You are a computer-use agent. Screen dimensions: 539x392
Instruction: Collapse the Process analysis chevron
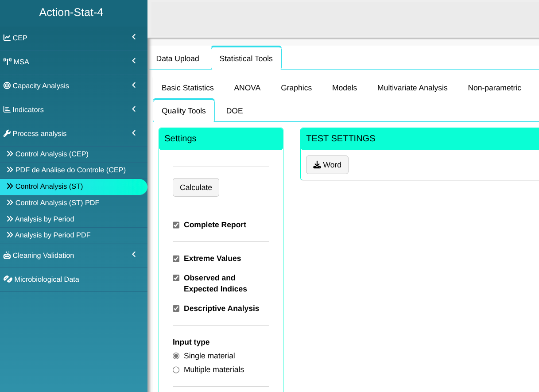134,132
